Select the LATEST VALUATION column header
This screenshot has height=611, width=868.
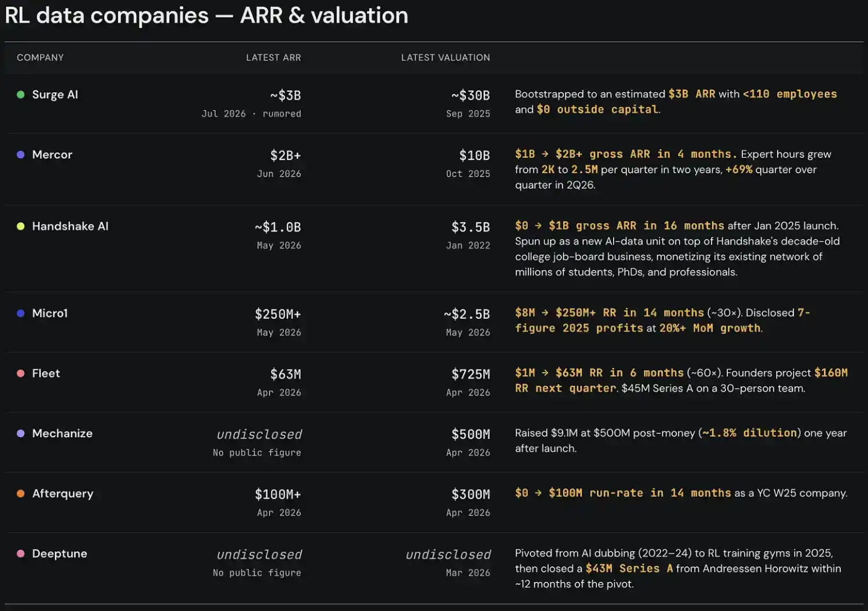pos(445,57)
